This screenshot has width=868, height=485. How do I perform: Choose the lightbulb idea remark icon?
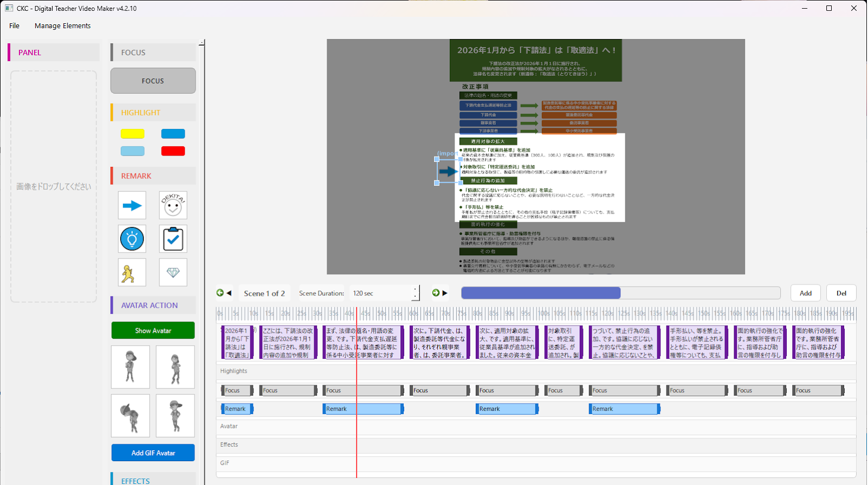point(132,239)
